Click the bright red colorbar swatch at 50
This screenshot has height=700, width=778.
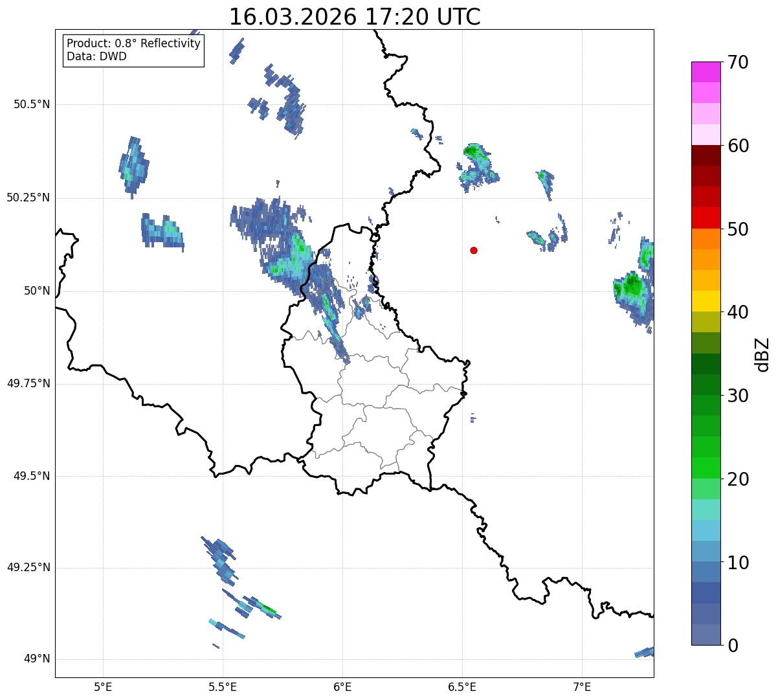706,218
